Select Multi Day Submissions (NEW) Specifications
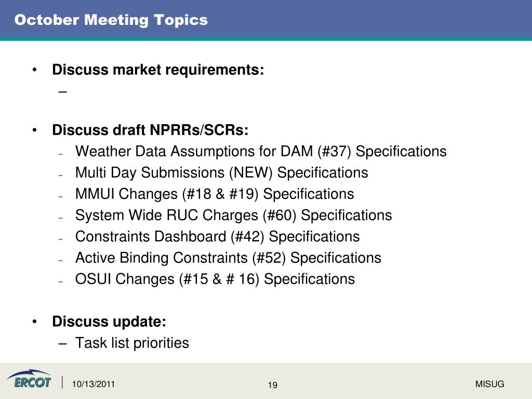Image resolution: width=532 pixels, height=399 pixels. coord(221,172)
